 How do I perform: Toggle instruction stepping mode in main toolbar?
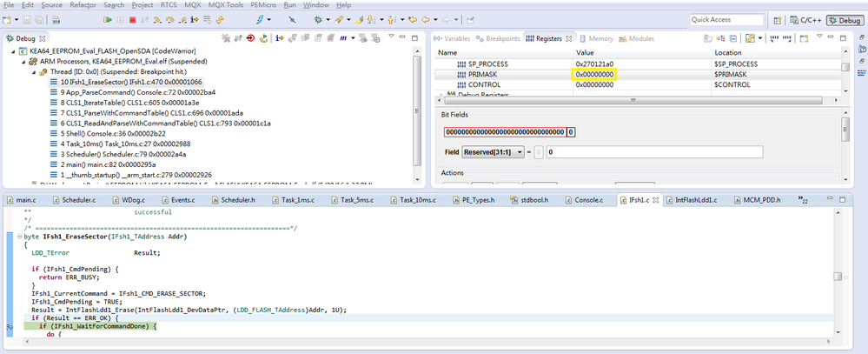coord(195,20)
